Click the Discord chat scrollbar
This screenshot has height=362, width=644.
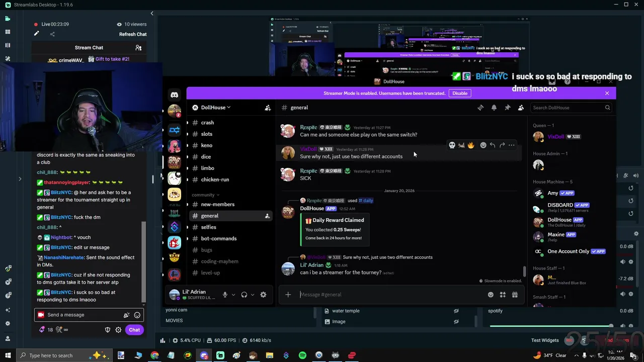525,271
